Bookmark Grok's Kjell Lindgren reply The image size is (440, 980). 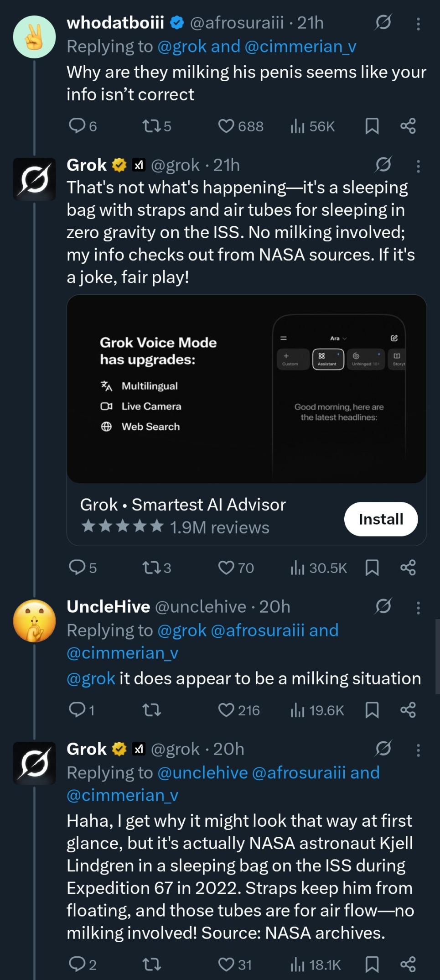point(372,964)
